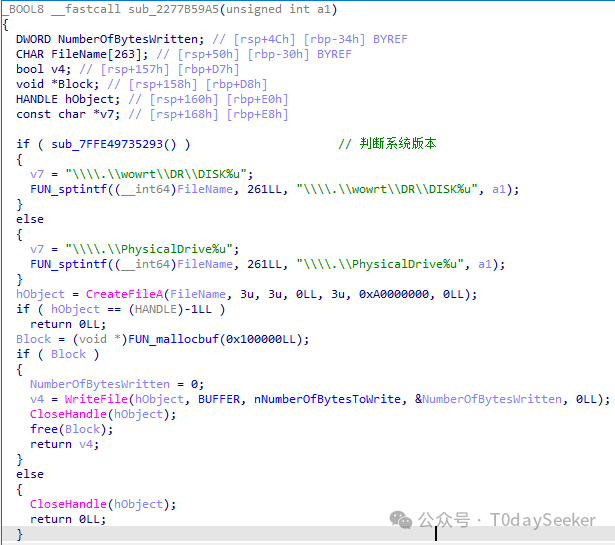Click return 0LL after the handle check
The width and height of the screenshot is (615, 545).
point(68,324)
